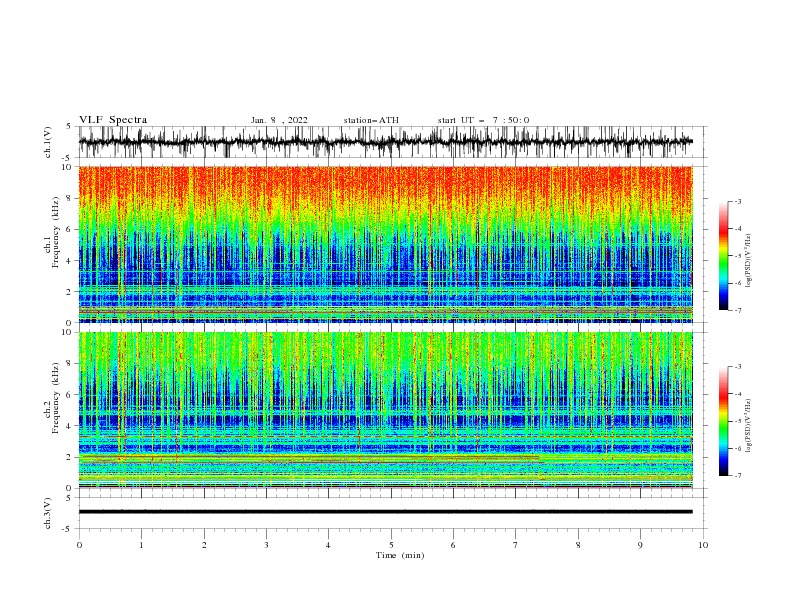Click the "-5" tick of the ch.3(V) axis
Viewport: 792px width, 612px height.
click(x=68, y=529)
